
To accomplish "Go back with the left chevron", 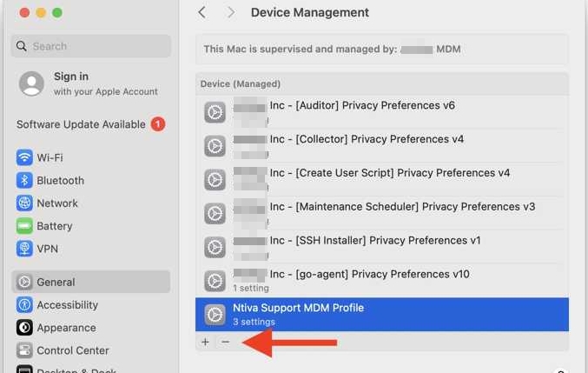I will pyautogui.click(x=202, y=12).
